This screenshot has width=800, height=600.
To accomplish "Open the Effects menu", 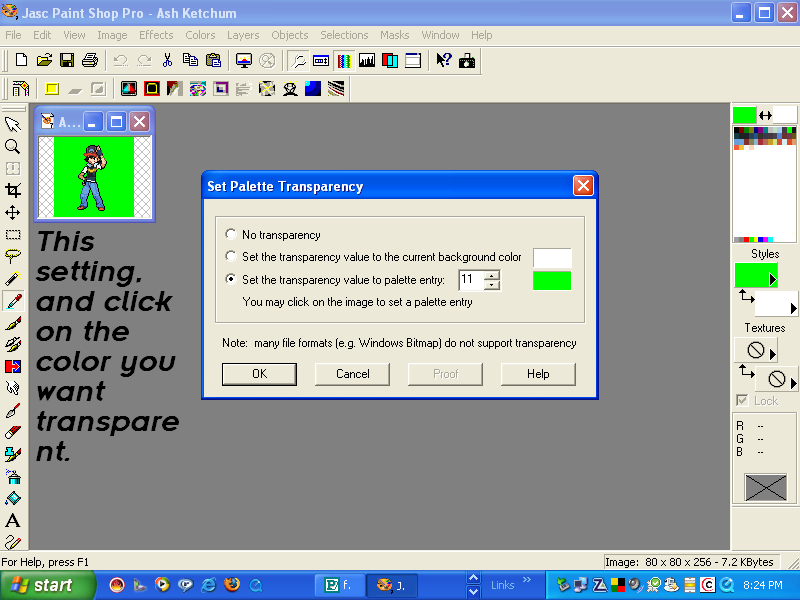I will point(156,35).
